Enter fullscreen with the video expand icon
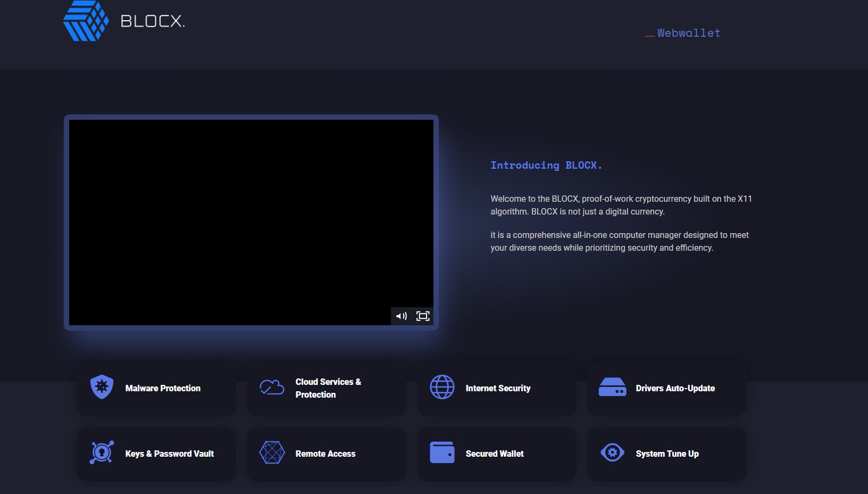The height and width of the screenshot is (494, 868). (x=423, y=316)
